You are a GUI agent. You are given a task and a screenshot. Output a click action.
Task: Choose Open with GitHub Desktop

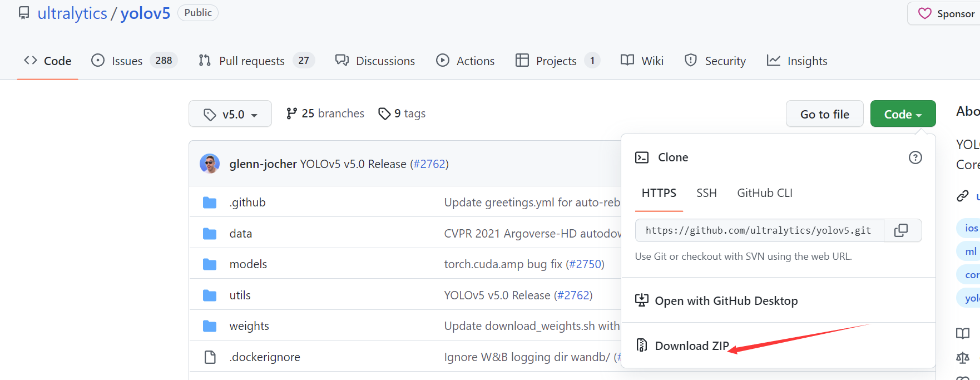click(726, 300)
